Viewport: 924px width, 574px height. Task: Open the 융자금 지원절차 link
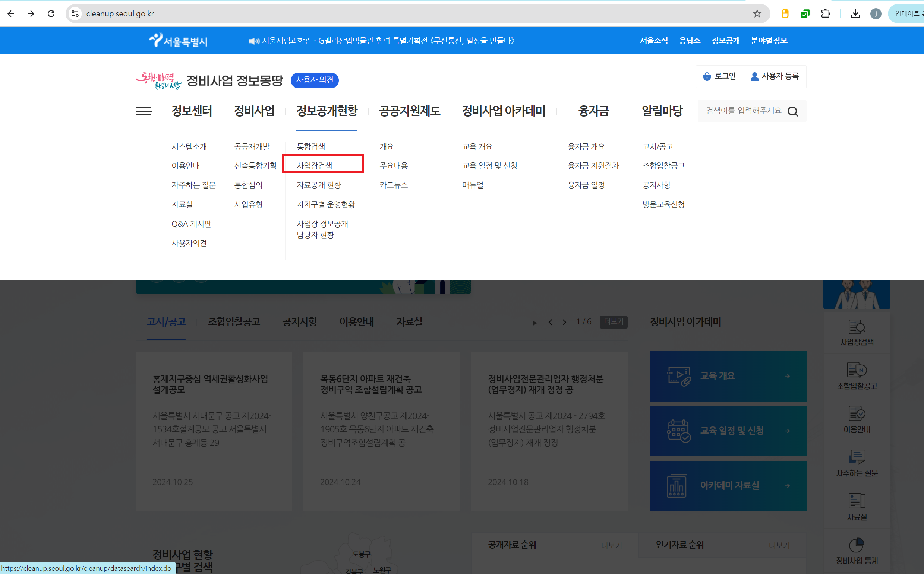593,165
